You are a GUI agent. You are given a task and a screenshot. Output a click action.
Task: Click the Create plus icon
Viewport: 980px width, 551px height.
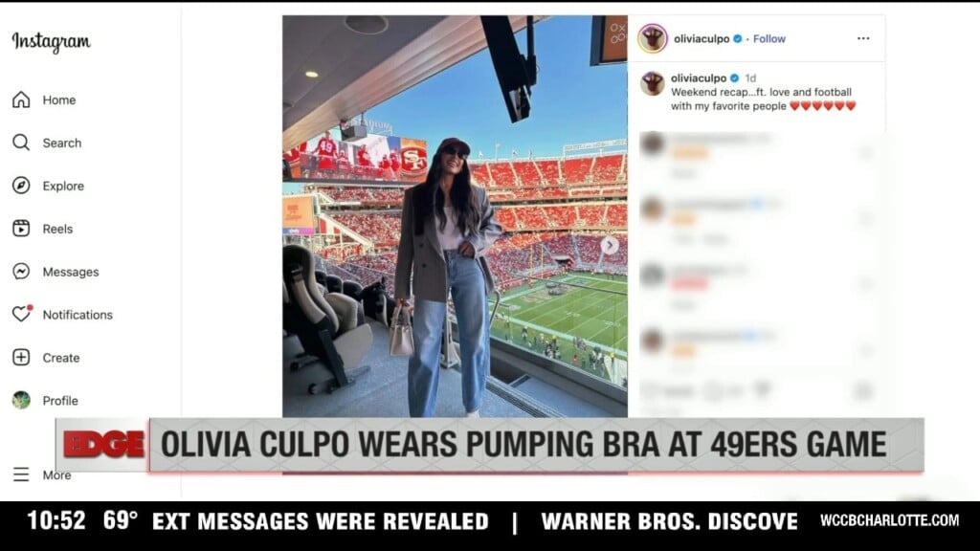point(21,358)
